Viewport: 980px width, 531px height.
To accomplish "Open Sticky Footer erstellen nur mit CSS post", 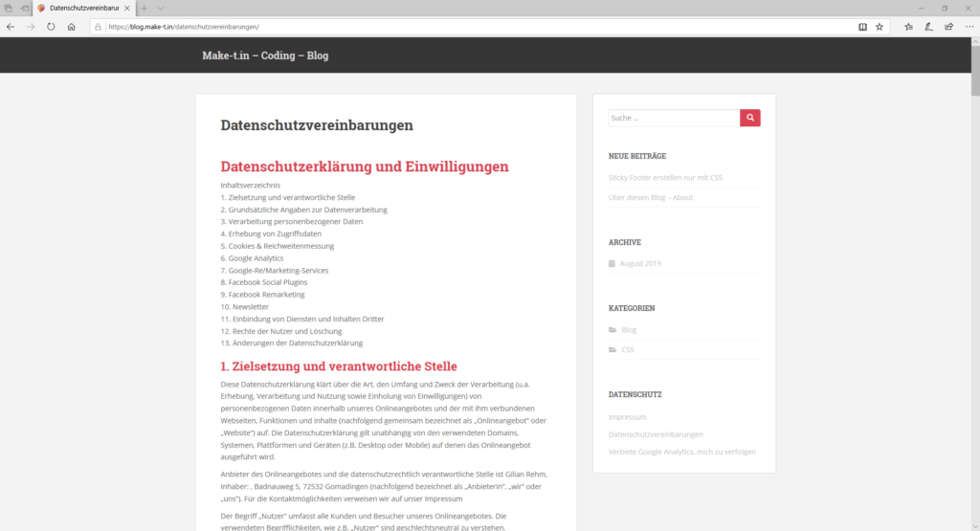I will pyautogui.click(x=665, y=177).
